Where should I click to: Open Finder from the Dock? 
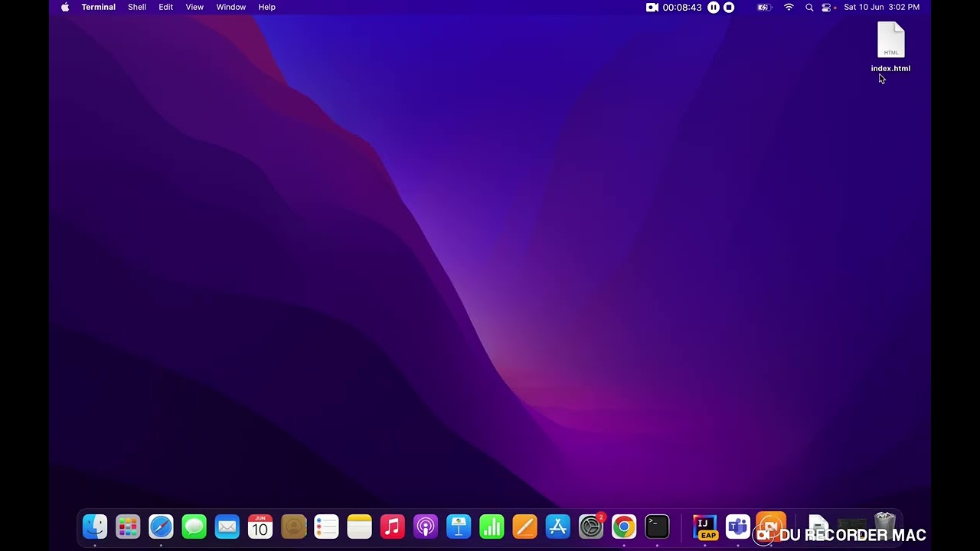point(95,527)
